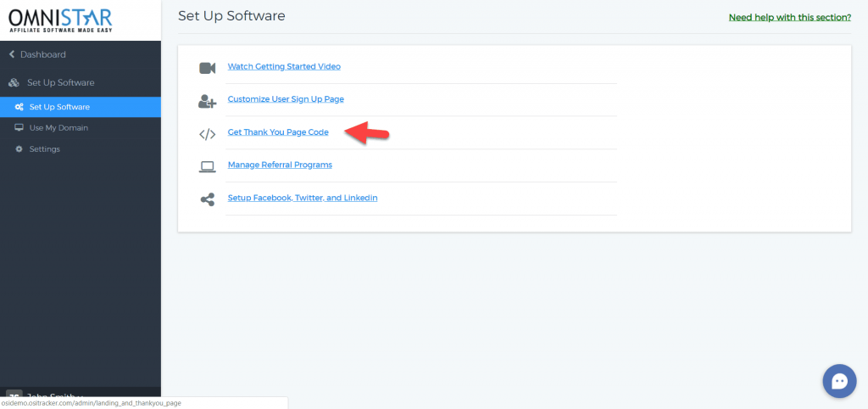
Task: Open Customize User Sign Up Page
Action: click(x=286, y=99)
